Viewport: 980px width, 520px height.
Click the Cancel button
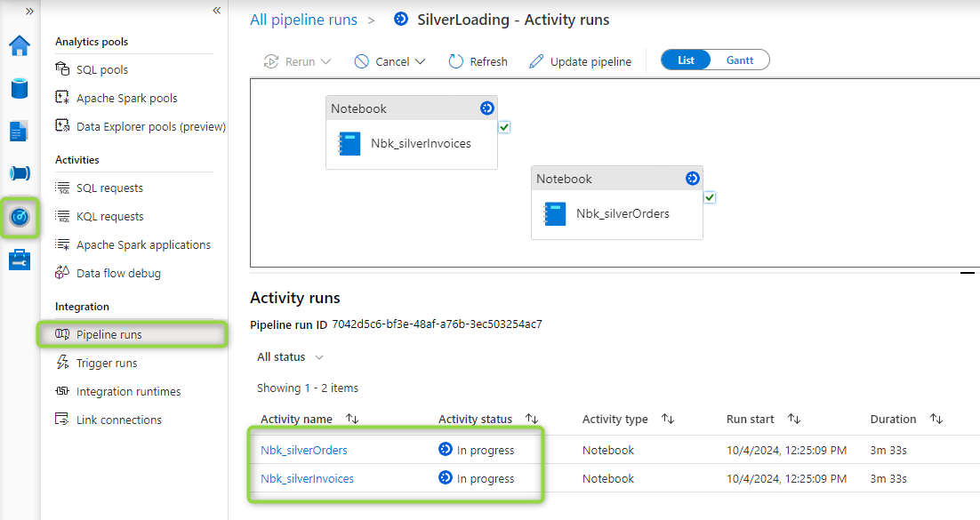[x=382, y=61]
